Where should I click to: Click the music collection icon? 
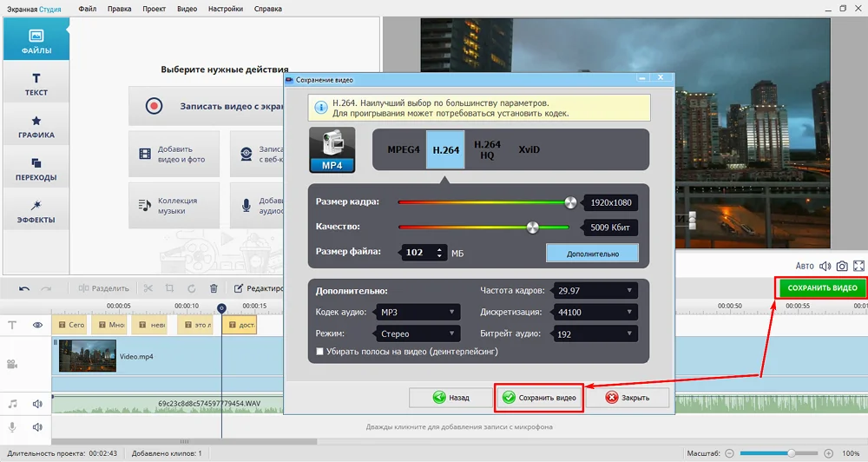pyautogui.click(x=144, y=206)
